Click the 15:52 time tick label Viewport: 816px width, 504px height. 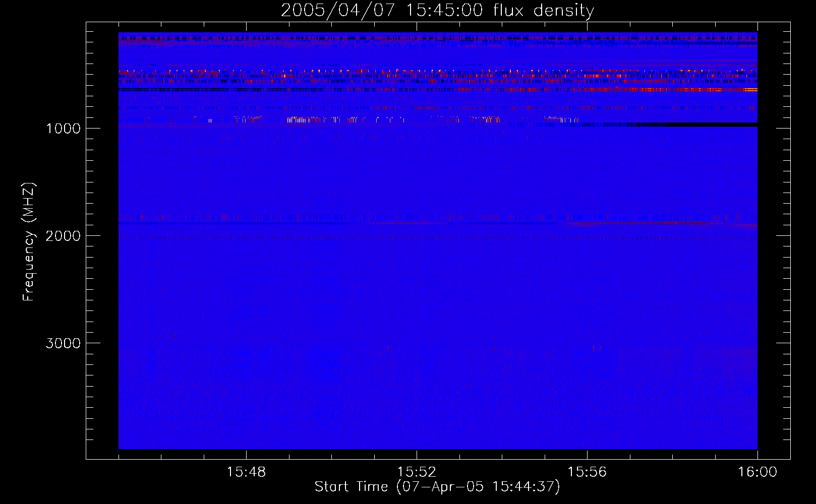(417, 472)
